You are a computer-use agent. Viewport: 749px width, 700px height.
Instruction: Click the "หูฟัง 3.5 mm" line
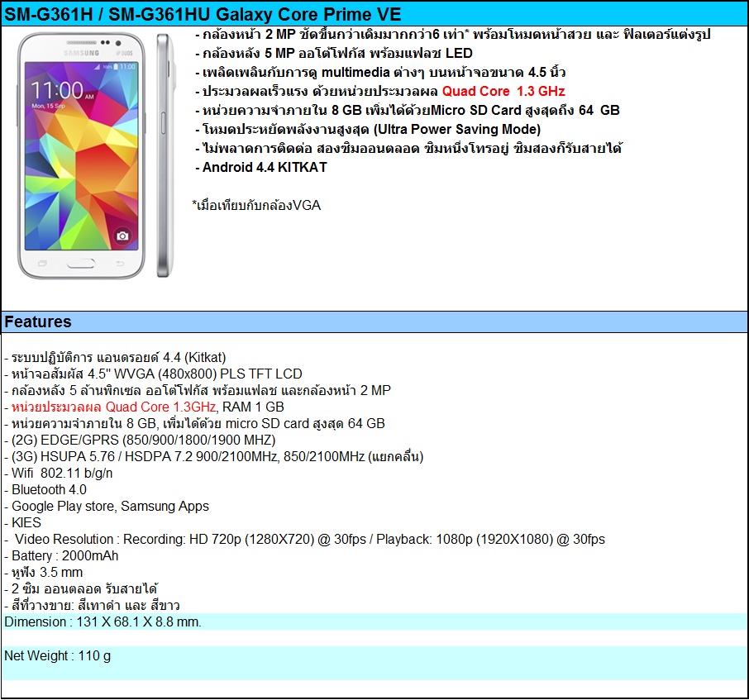pyautogui.click(x=44, y=572)
